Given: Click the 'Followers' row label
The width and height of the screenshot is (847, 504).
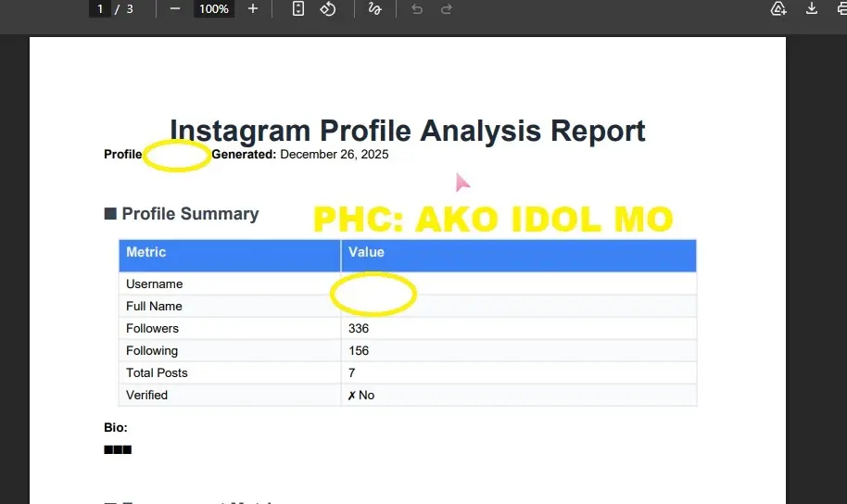Looking at the screenshot, I should click(x=152, y=329).
